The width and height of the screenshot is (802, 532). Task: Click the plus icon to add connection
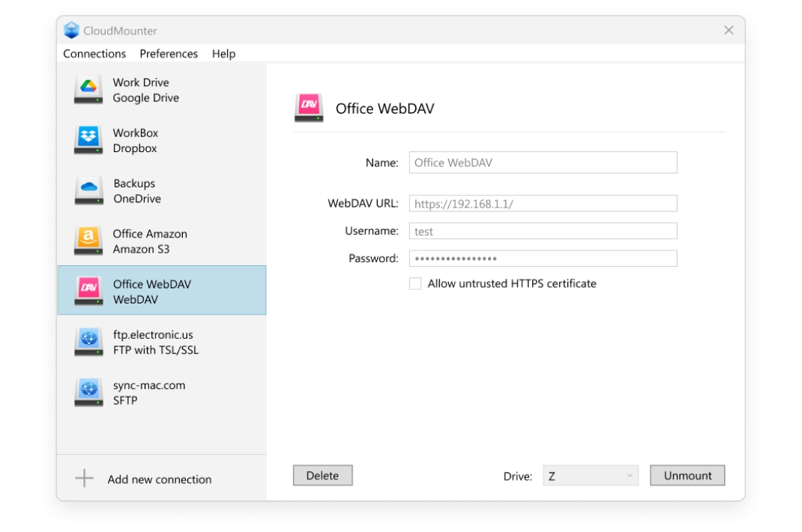pyautogui.click(x=85, y=479)
